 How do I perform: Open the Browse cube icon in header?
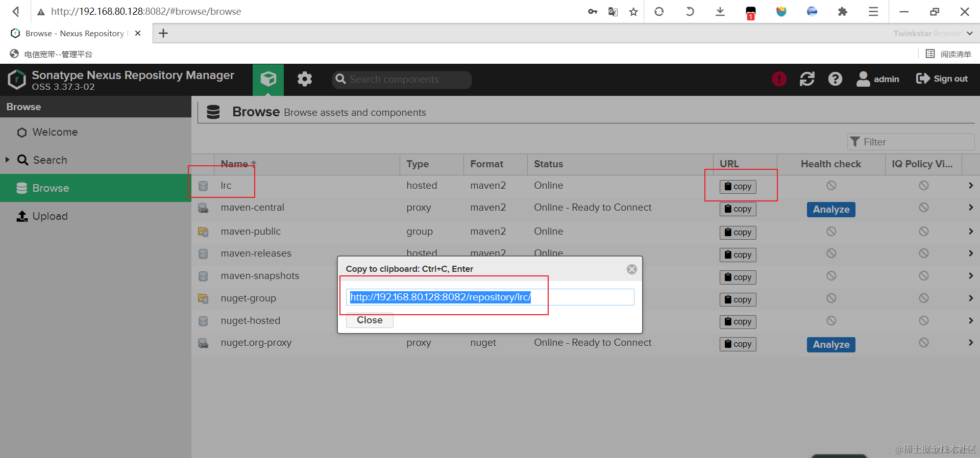[x=268, y=79]
